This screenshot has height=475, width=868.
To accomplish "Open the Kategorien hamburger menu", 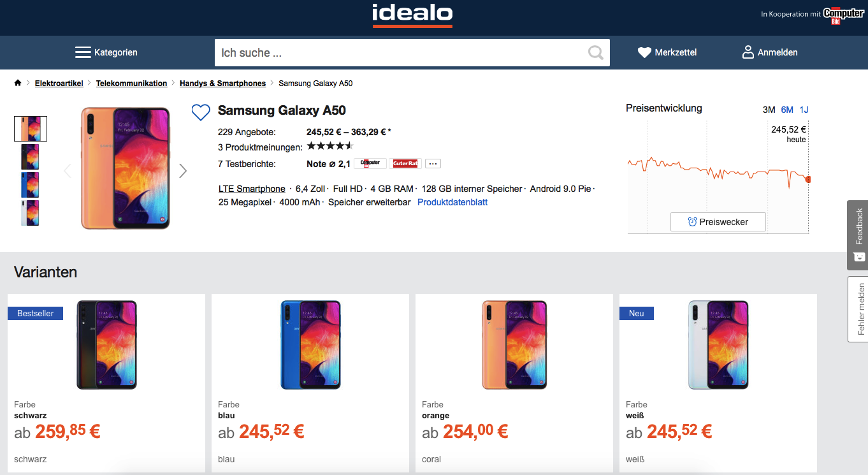I will coord(83,52).
